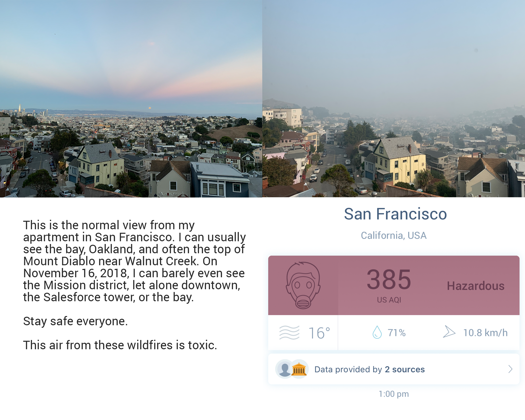Click the California, USA subtitle
This screenshot has width=525, height=420.
[393, 235]
